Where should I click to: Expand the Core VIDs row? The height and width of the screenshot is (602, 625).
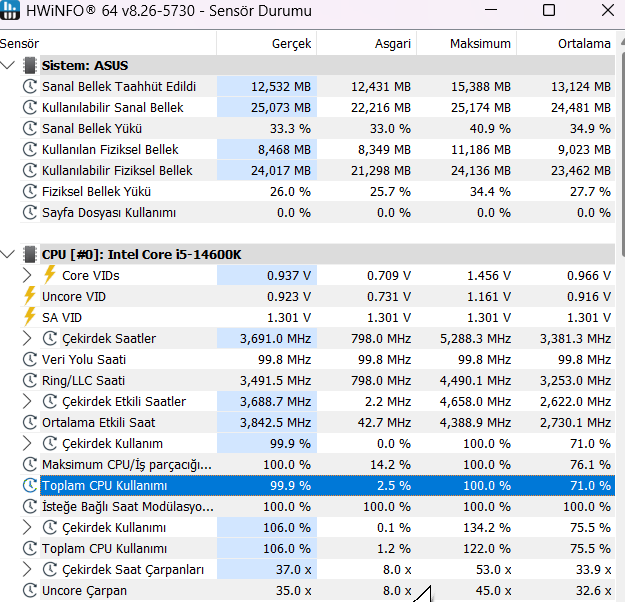coord(27,275)
